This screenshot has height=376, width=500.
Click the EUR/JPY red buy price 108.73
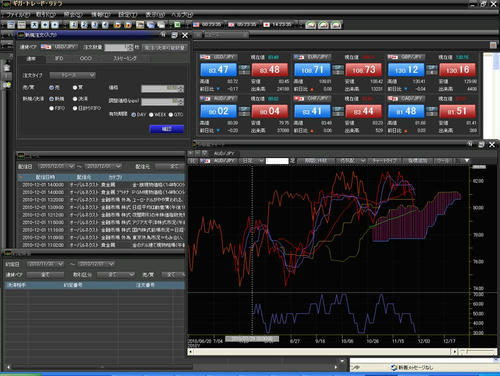364,70
